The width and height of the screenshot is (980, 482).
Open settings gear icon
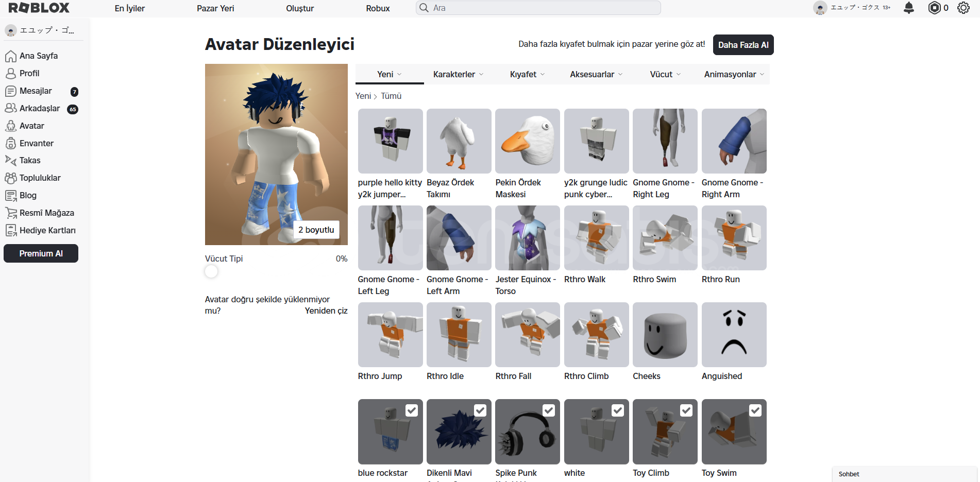pyautogui.click(x=964, y=8)
